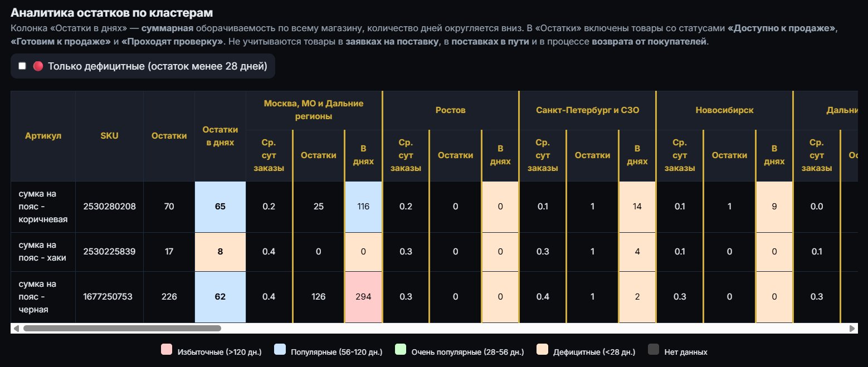This screenshot has width=868, height=367.
Task: Click the pink 294-days cell for the Moscow cluster
Action: point(363,297)
